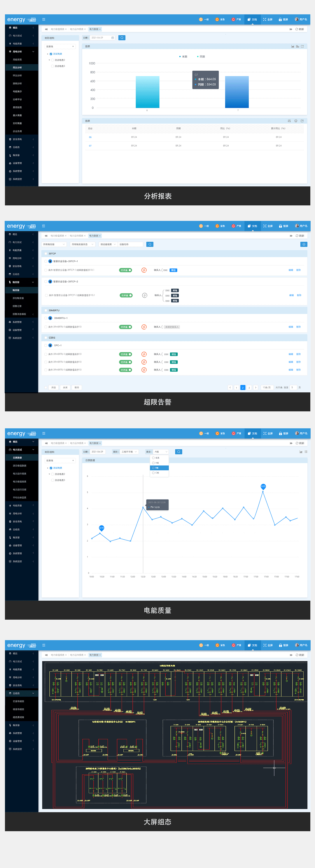Click the printer icon above the 月份 data table
The height and width of the screenshot is (868, 315).
(295, 121)
